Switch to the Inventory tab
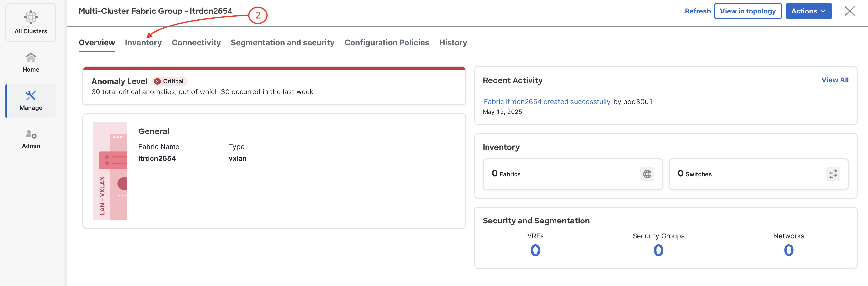The image size is (868, 286). tap(143, 43)
